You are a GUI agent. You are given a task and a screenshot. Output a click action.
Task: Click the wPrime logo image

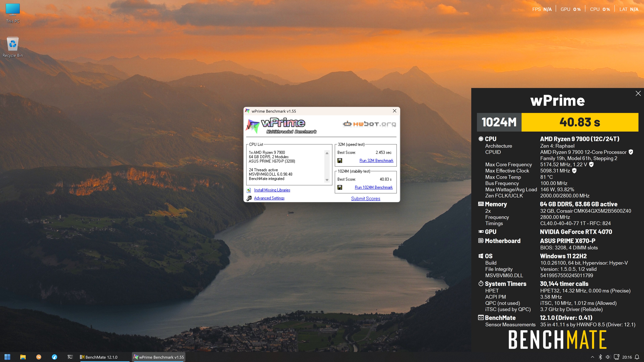point(281,126)
